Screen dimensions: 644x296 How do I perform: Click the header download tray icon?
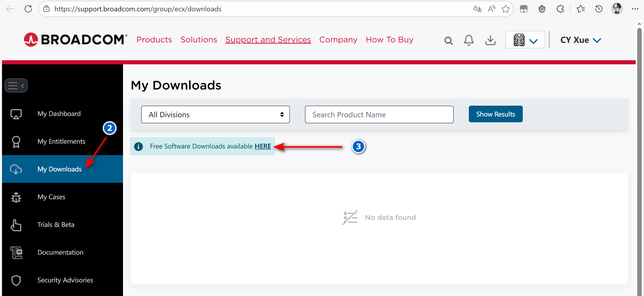pos(490,40)
